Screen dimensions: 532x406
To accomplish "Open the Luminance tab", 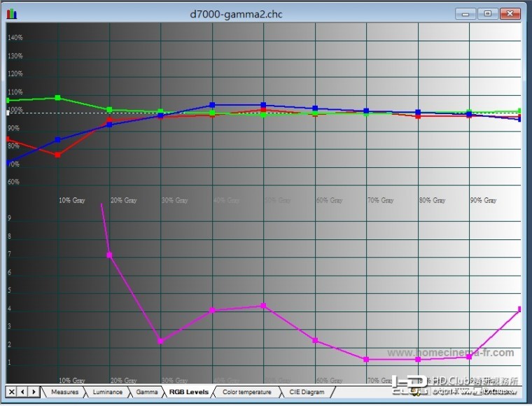I will [107, 392].
